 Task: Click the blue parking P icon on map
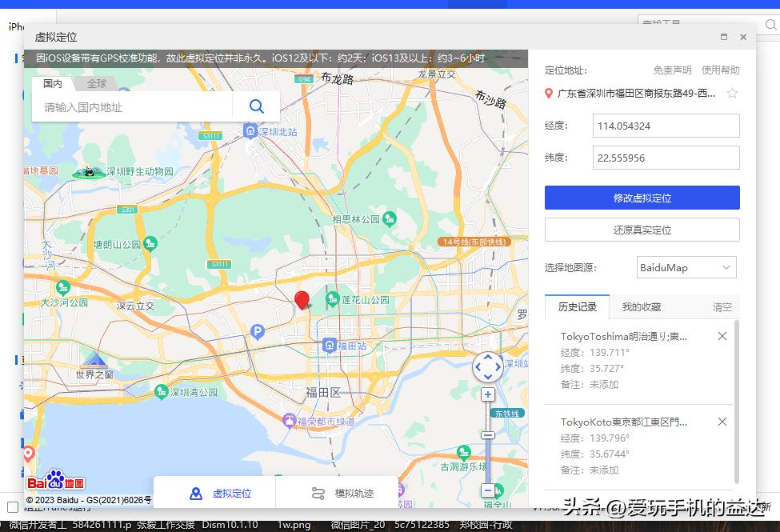coord(256,331)
